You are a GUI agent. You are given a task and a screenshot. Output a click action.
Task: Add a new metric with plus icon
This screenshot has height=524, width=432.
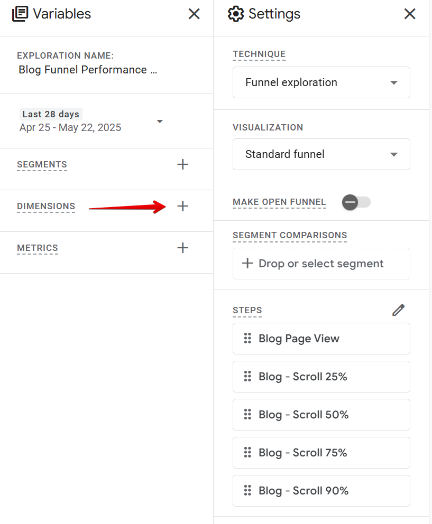click(x=182, y=248)
